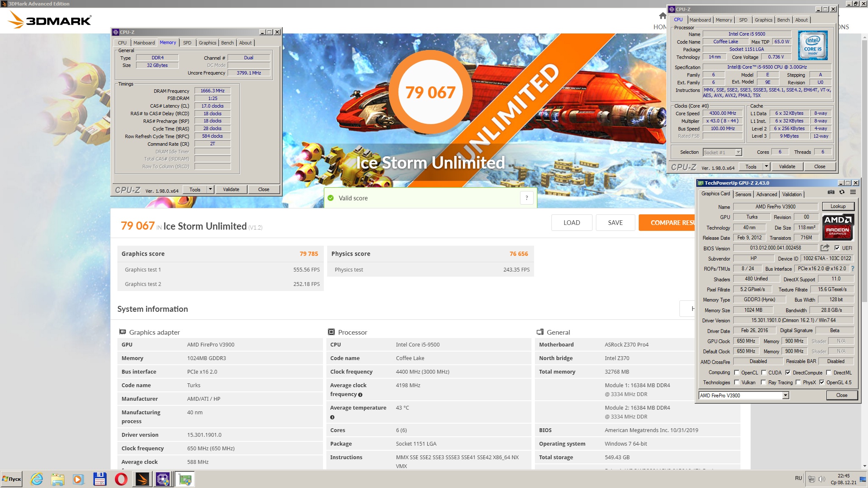Switch to CPU-Z via its taskbar icon
868x488 pixels.
(x=163, y=479)
